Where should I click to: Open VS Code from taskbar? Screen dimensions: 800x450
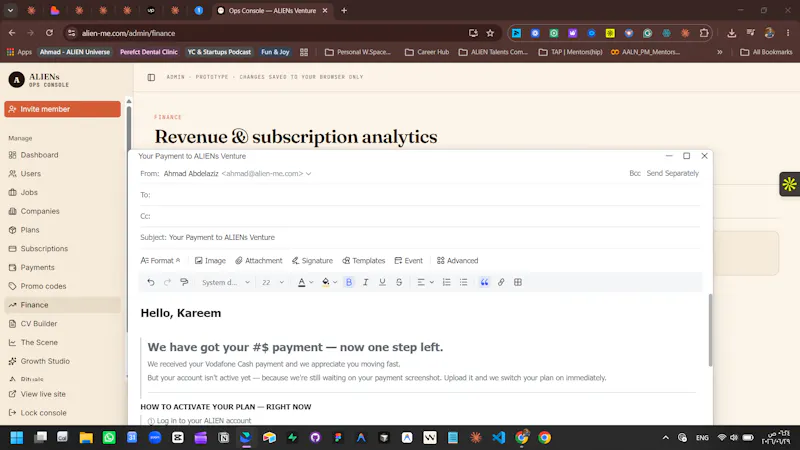498,438
